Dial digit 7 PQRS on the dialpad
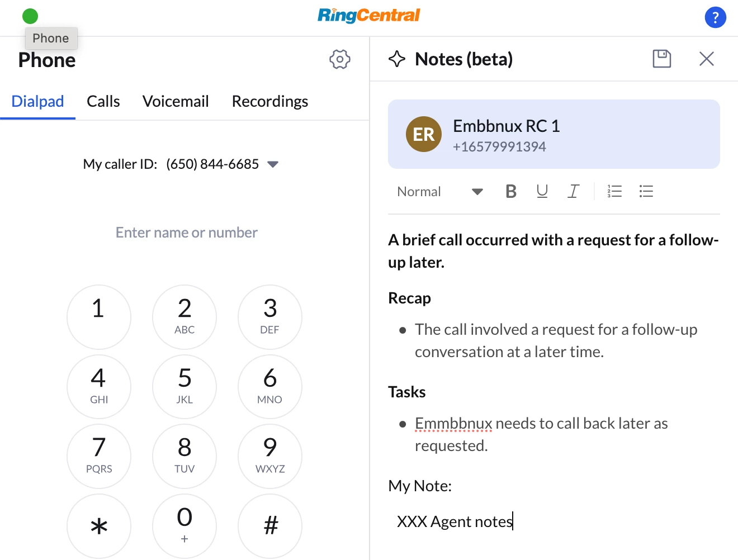This screenshot has height=560, width=738. click(x=99, y=456)
